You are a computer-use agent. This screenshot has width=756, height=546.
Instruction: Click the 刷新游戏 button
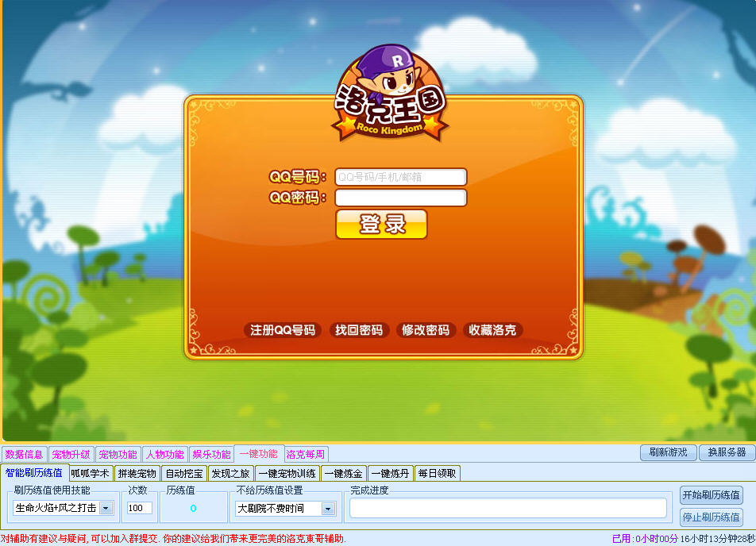pos(668,452)
